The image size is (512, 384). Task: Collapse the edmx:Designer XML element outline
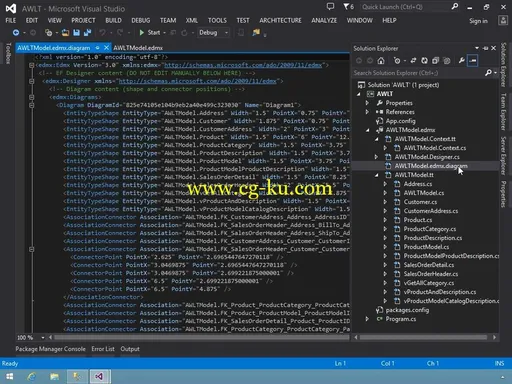(x=32, y=81)
